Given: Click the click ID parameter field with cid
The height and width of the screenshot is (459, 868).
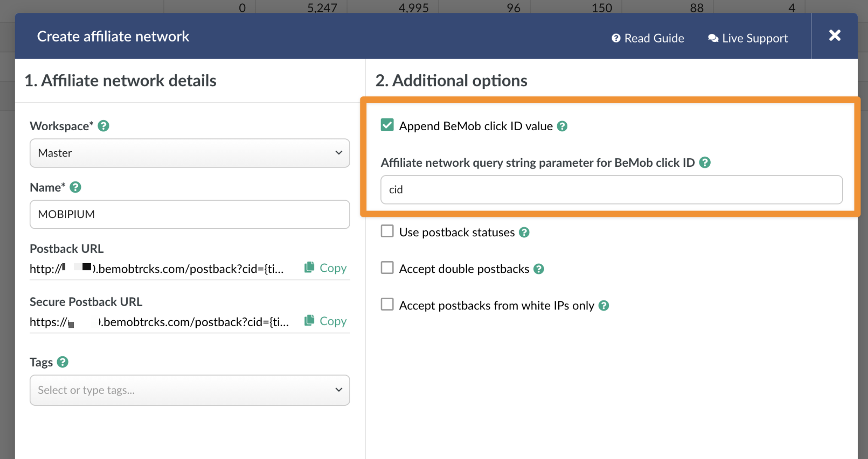Looking at the screenshot, I should point(611,190).
